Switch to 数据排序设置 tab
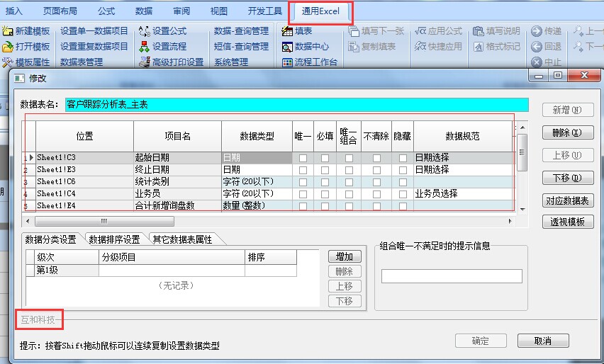The width and height of the screenshot is (604, 364). [x=114, y=240]
